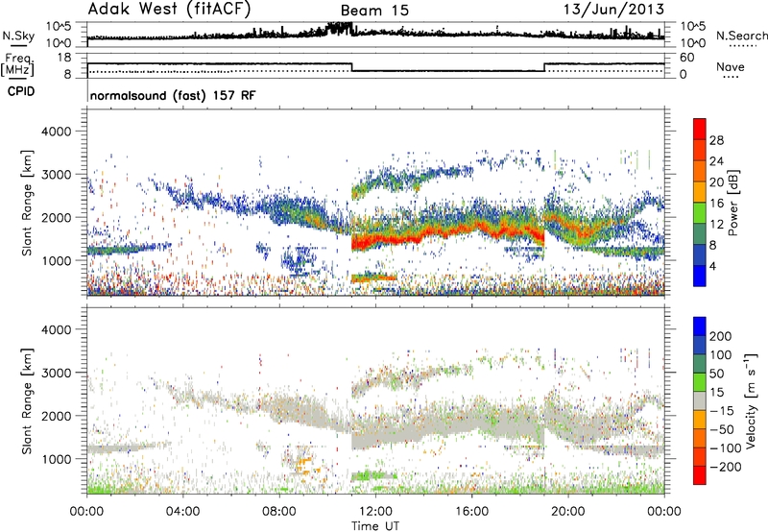
Task: Click 'Slant Range [km]' label of power panel
Action: [27, 203]
